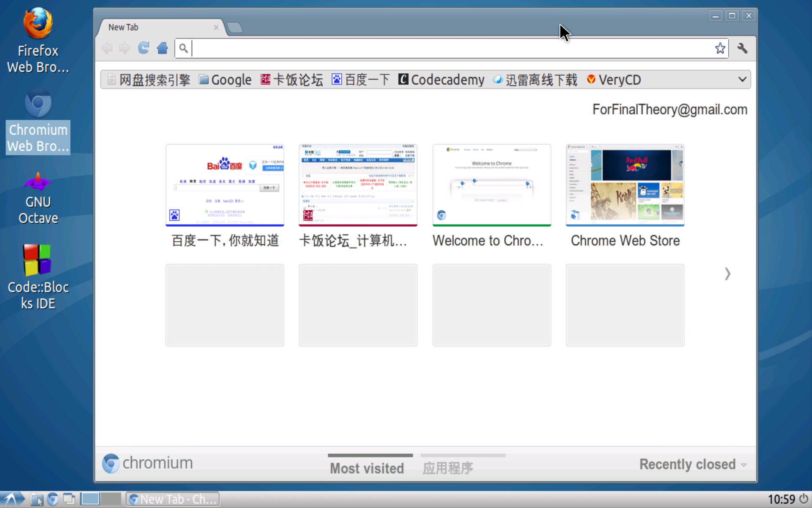Open the Chrome Web Store thumbnail
This screenshot has height=508, width=812.
[x=625, y=185]
